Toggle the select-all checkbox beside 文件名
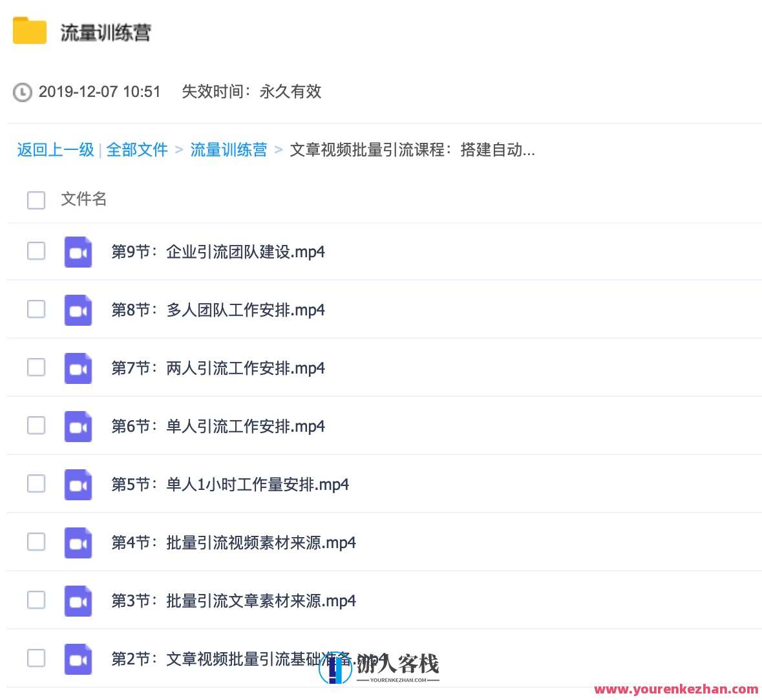 (x=36, y=200)
